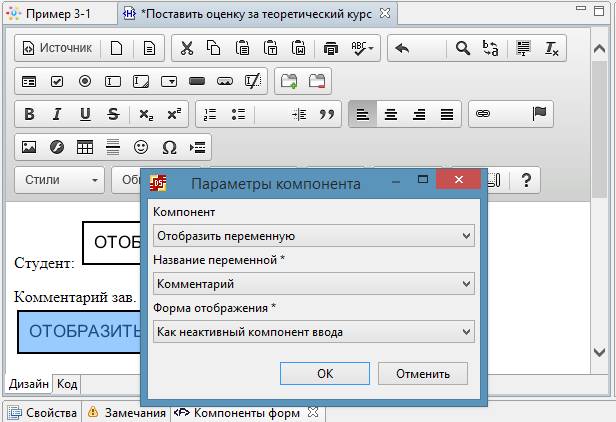The height and width of the screenshot is (422, 616).
Task: Insert an image
Action: click(29, 147)
